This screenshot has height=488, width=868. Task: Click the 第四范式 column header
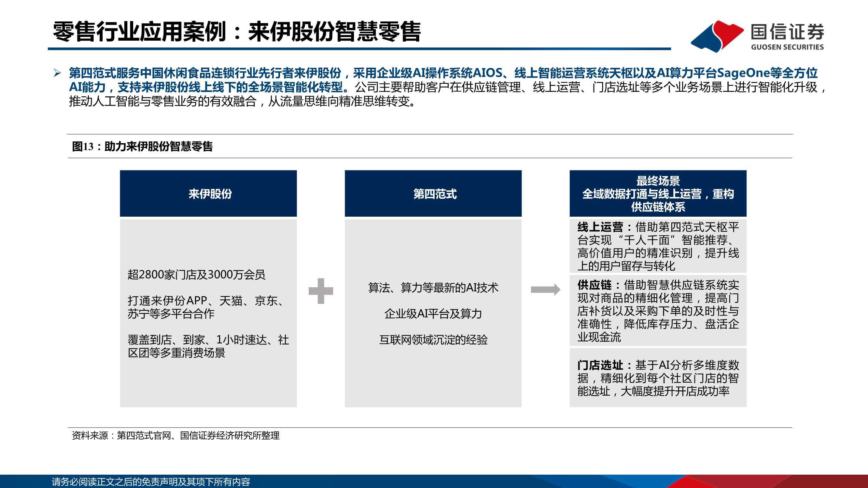pyautogui.click(x=433, y=193)
